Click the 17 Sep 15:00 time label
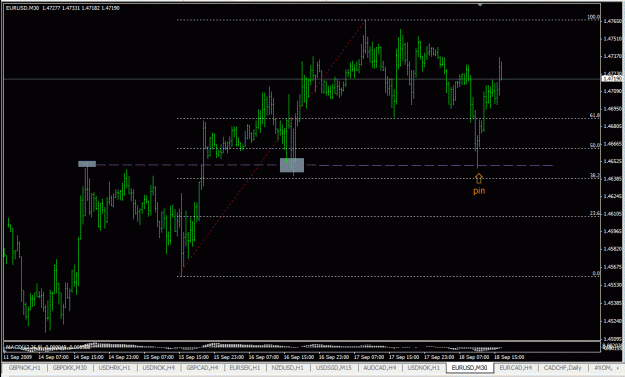This screenshot has height=377, width=625. (x=404, y=357)
